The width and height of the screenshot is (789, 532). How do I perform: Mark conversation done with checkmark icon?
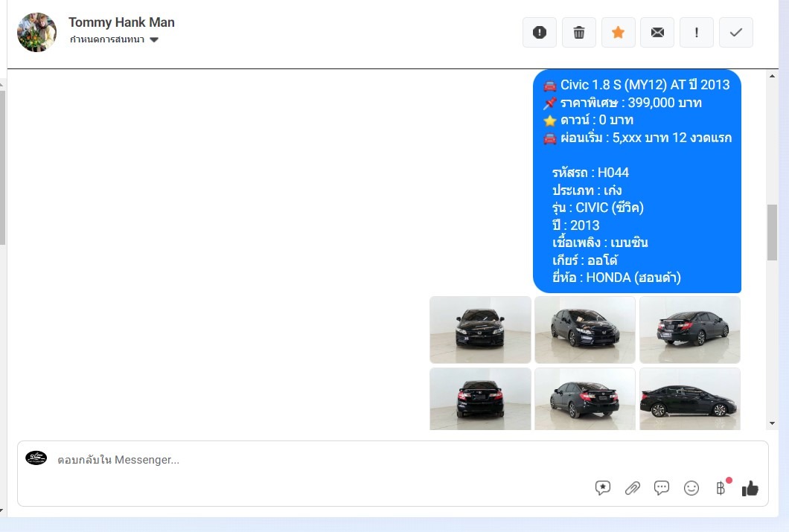(735, 32)
